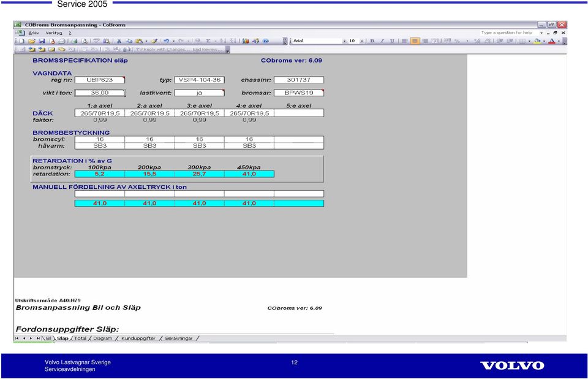
Task: Expand the Paste options arrow
Action: [x=146, y=41]
